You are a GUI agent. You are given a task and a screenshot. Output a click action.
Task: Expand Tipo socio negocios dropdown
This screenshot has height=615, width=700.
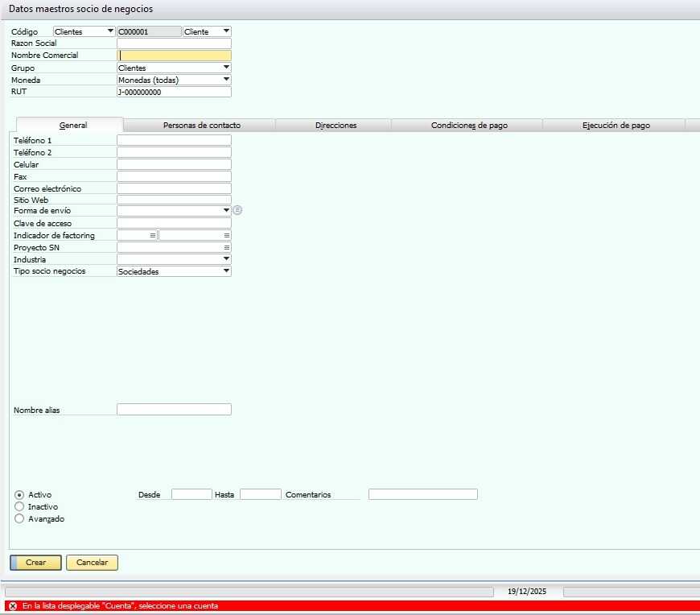click(x=226, y=271)
